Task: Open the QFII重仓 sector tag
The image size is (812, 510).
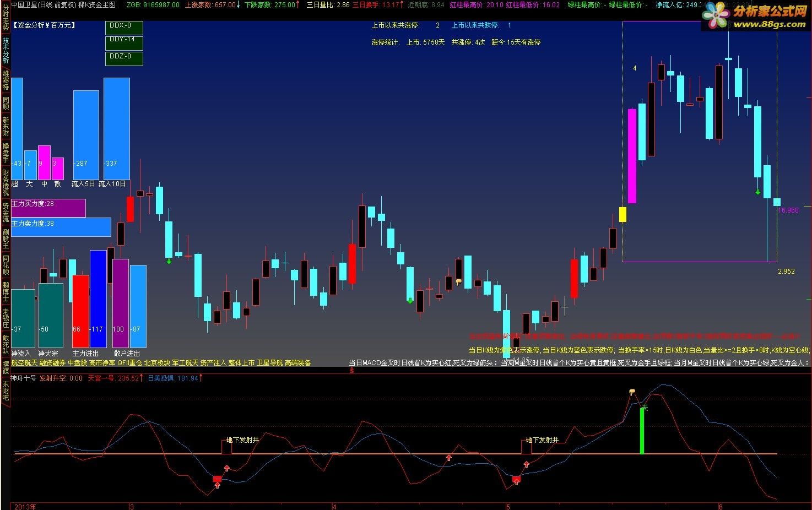Action: tap(129, 363)
